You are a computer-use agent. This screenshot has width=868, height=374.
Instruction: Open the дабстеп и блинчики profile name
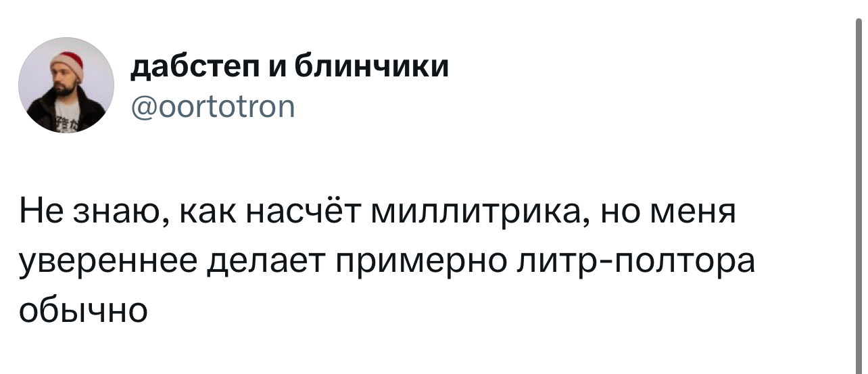click(x=289, y=68)
